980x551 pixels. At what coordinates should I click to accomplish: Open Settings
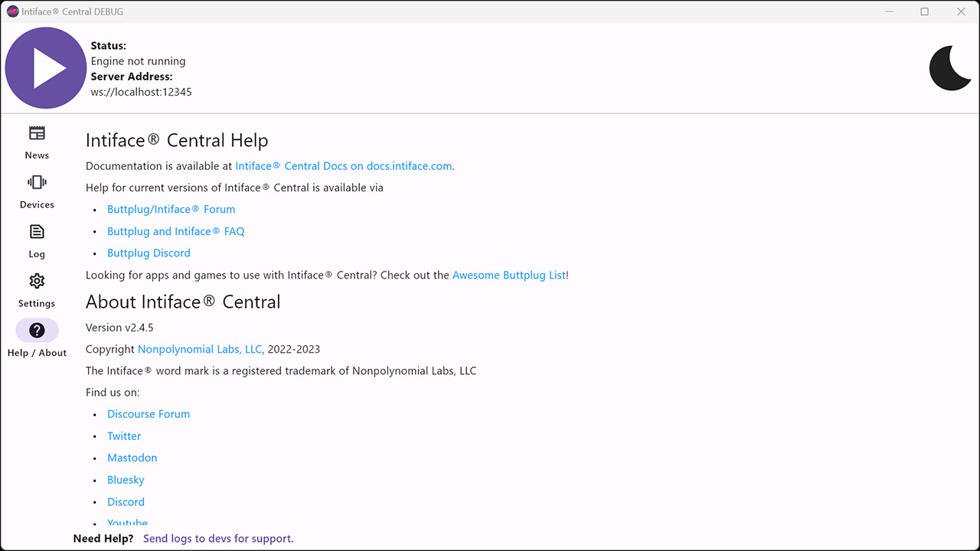tap(36, 290)
